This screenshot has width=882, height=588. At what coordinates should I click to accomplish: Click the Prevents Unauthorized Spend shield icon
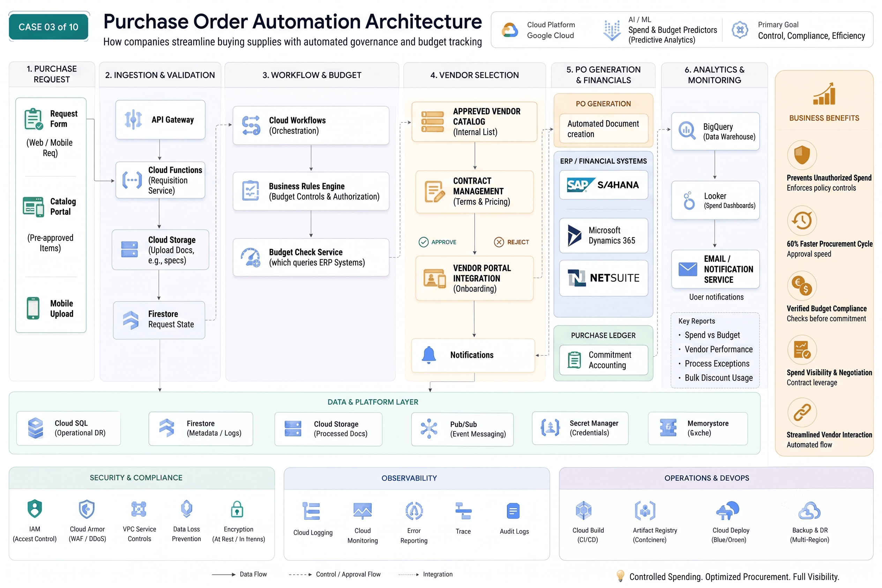click(802, 154)
